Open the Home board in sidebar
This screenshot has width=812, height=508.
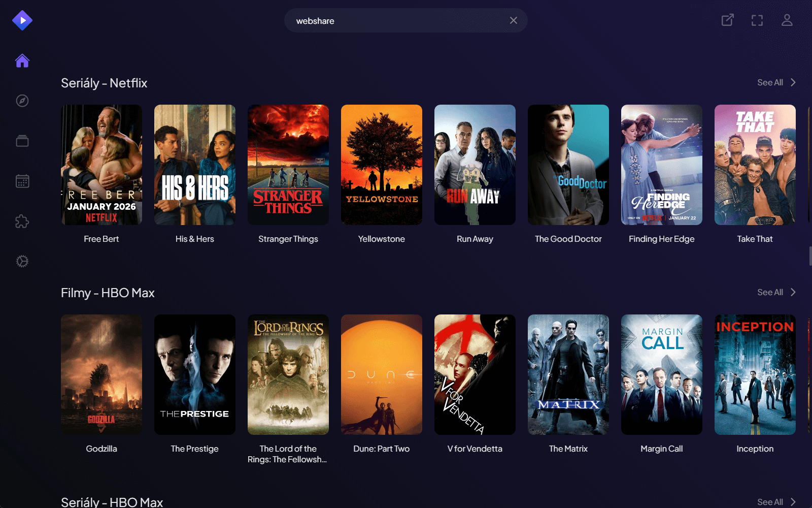point(22,61)
